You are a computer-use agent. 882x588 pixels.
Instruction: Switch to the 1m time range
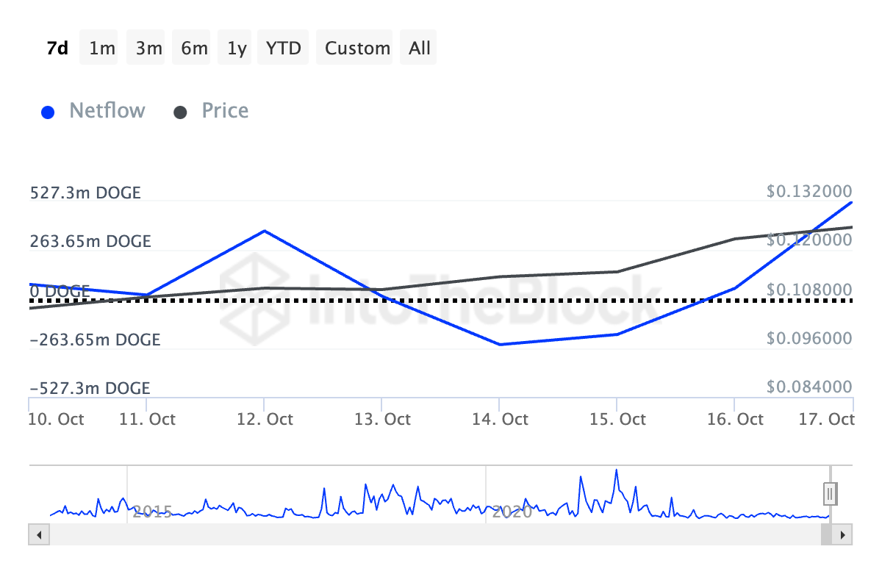click(x=102, y=49)
